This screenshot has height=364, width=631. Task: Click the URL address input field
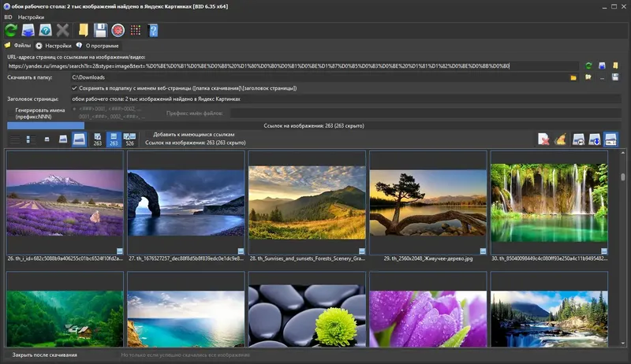click(x=293, y=66)
